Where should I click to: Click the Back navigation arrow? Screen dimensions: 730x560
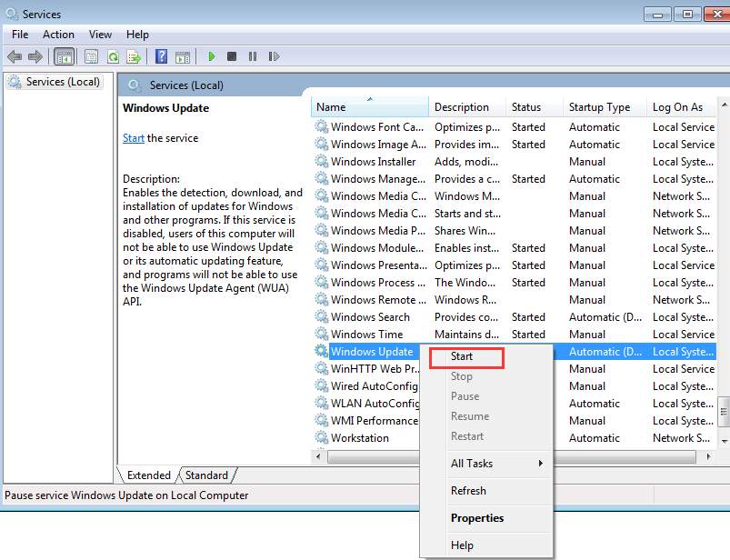[15, 56]
